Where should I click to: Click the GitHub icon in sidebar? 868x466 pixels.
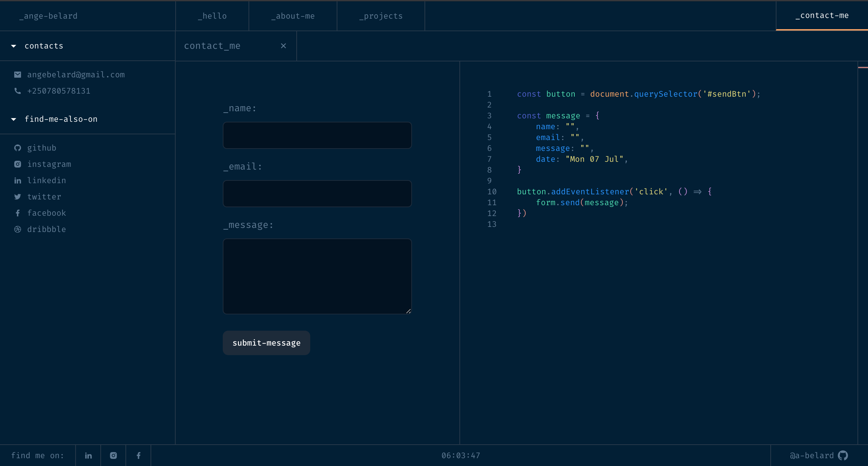tap(18, 148)
